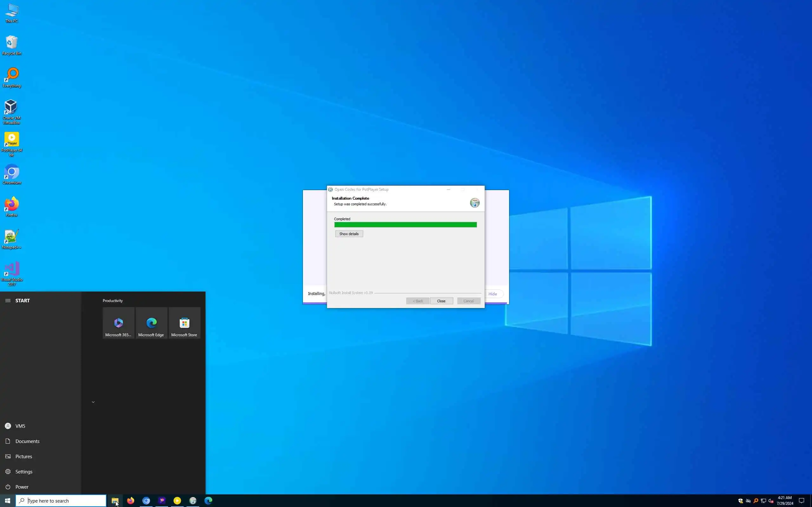Collapse START hamburger menu
812x507 pixels.
click(x=8, y=300)
